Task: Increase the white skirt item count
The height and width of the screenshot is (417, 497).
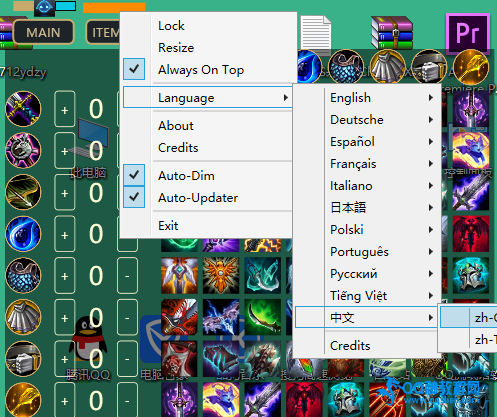Action: click(x=64, y=317)
